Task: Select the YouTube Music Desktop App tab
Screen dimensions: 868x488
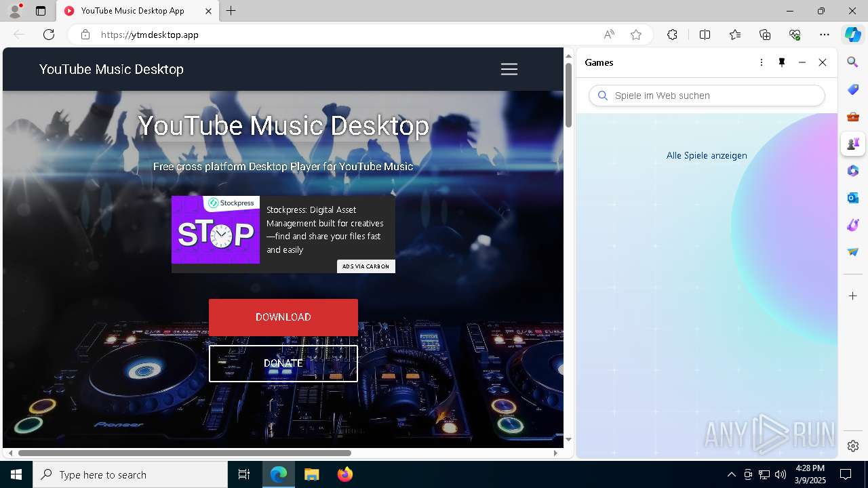Action: coord(138,11)
